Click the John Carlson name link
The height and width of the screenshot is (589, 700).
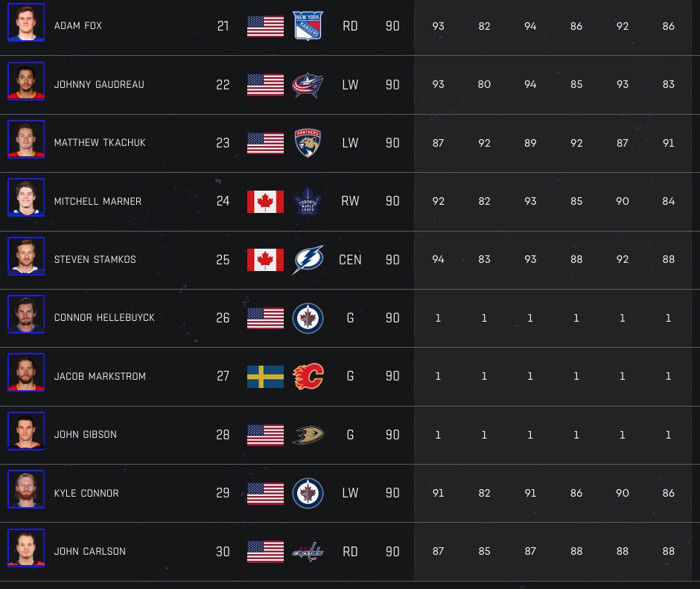90,552
